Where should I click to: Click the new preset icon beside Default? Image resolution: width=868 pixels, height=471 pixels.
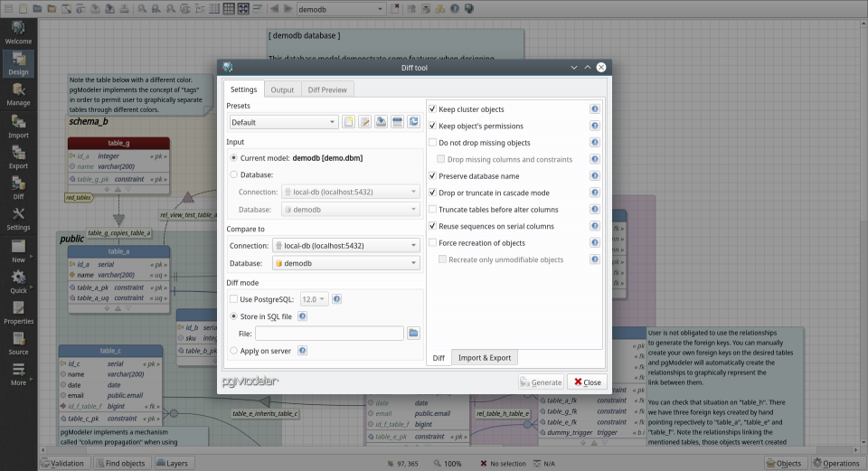tap(348, 122)
